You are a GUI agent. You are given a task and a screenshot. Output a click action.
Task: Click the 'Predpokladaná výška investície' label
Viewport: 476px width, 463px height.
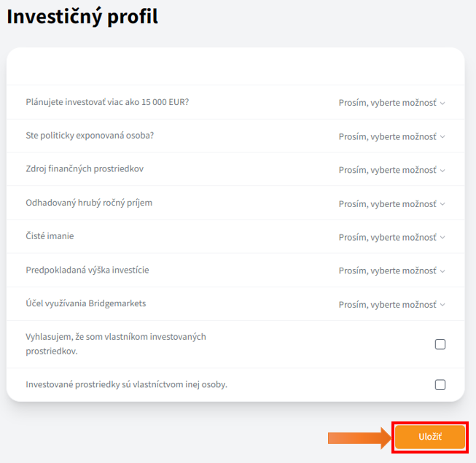(x=87, y=270)
